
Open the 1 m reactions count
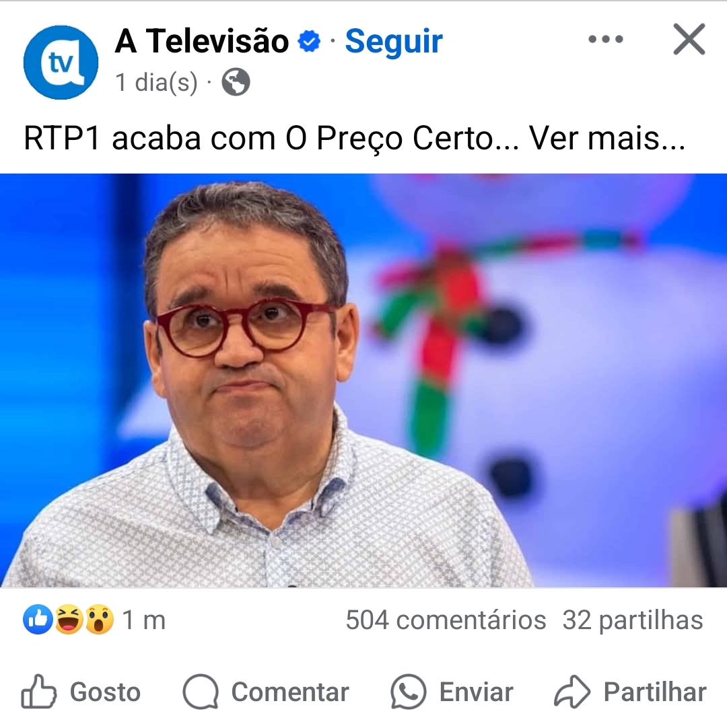tap(143, 620)
